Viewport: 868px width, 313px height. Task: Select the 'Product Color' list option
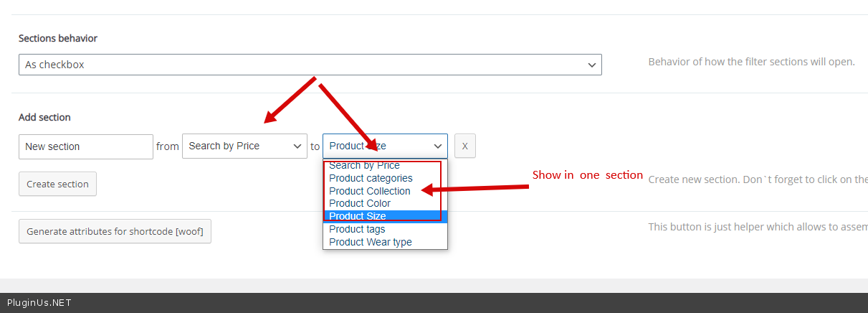point(360,203)
